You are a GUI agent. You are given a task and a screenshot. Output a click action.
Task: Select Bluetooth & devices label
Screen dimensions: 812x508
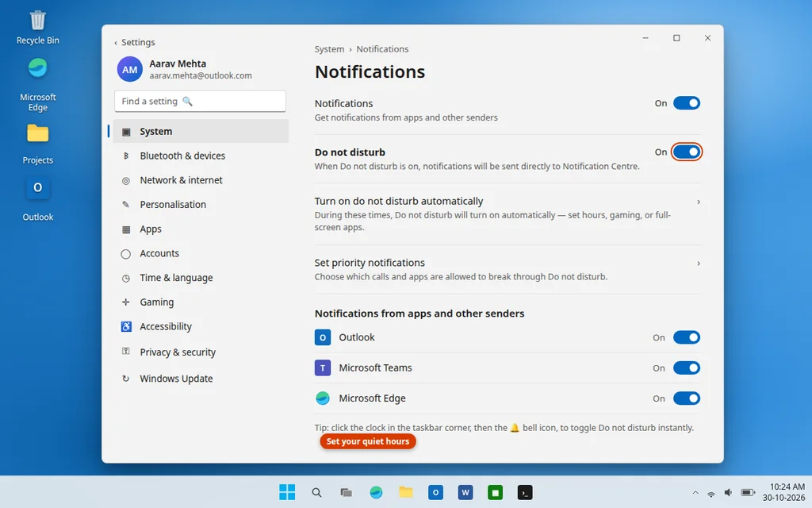[x=182, y=156]
